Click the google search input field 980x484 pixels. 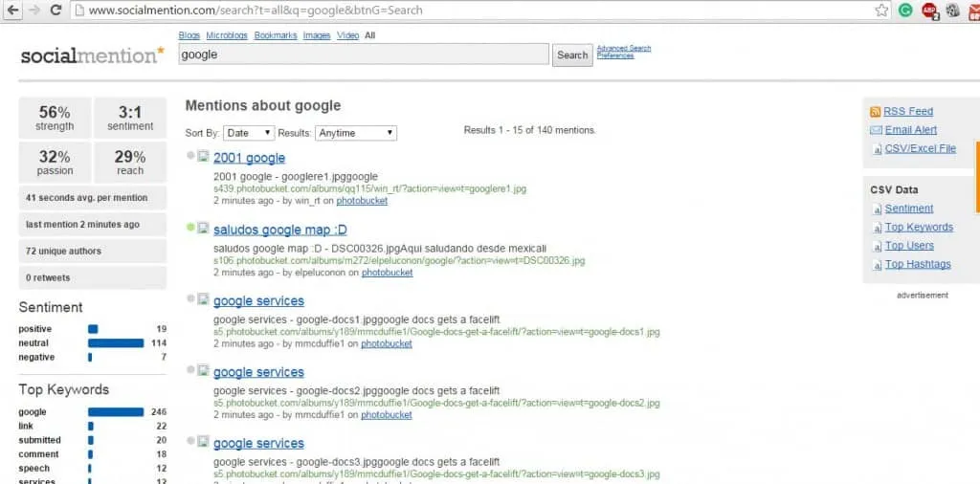pos(364,55)
